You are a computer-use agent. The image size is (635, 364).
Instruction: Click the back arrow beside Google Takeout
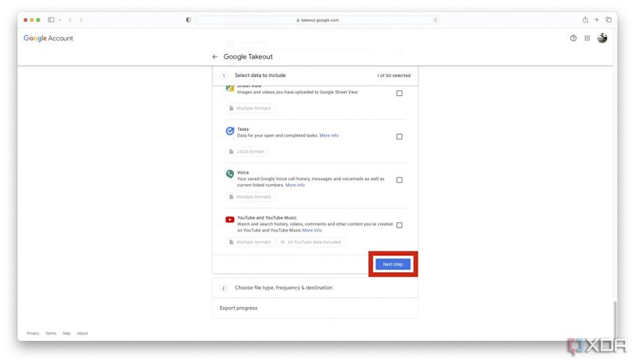214,57
